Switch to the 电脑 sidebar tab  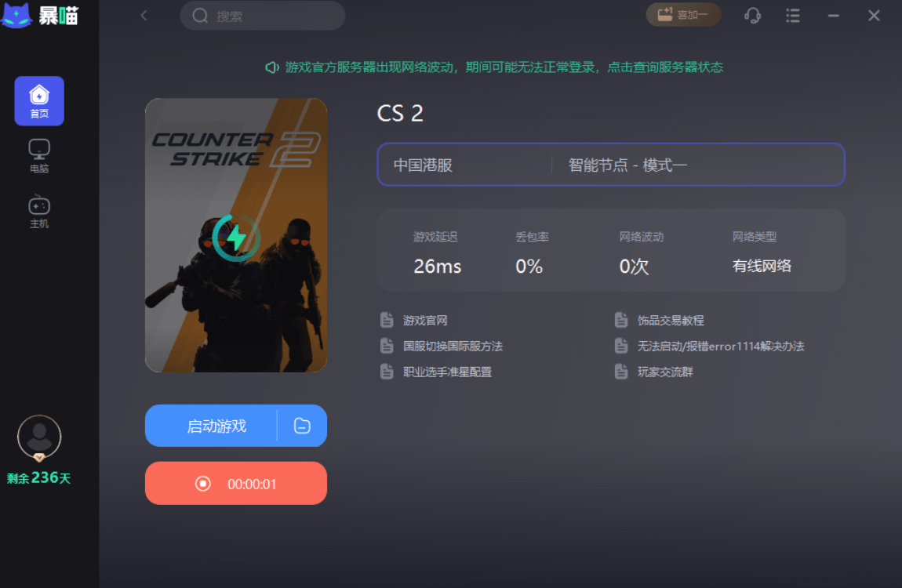coord(39,156)
